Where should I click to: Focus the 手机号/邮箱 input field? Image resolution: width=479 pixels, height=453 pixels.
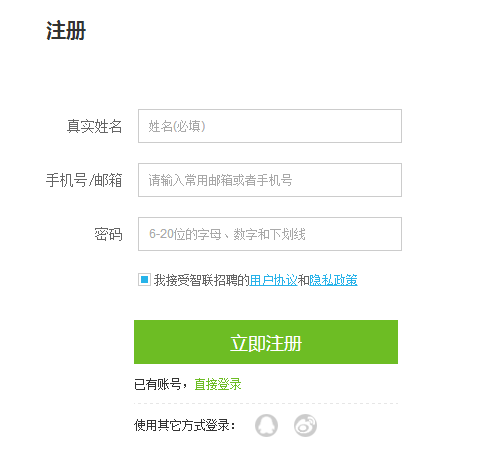click(x=270, y=180)
